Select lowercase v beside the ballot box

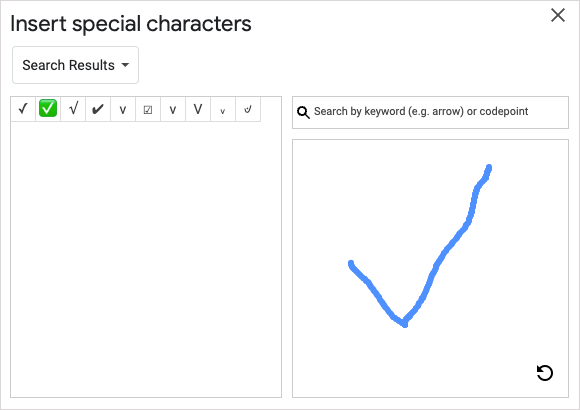(x=173, y=109)
